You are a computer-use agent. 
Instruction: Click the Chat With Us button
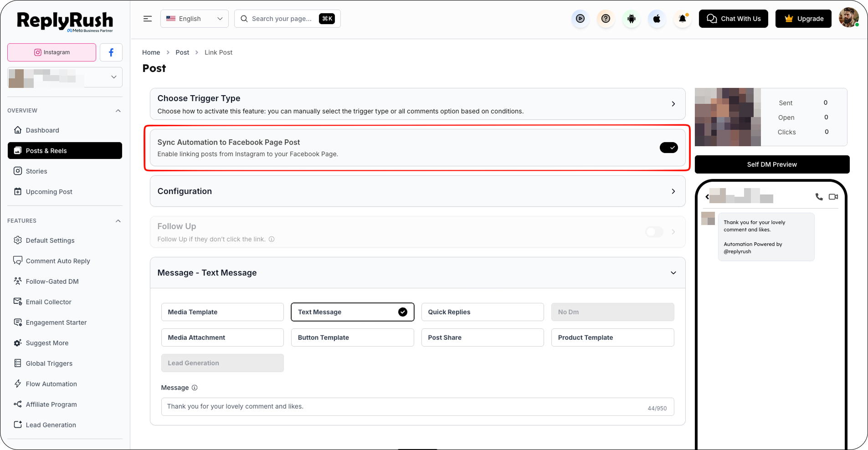[734, 19]
